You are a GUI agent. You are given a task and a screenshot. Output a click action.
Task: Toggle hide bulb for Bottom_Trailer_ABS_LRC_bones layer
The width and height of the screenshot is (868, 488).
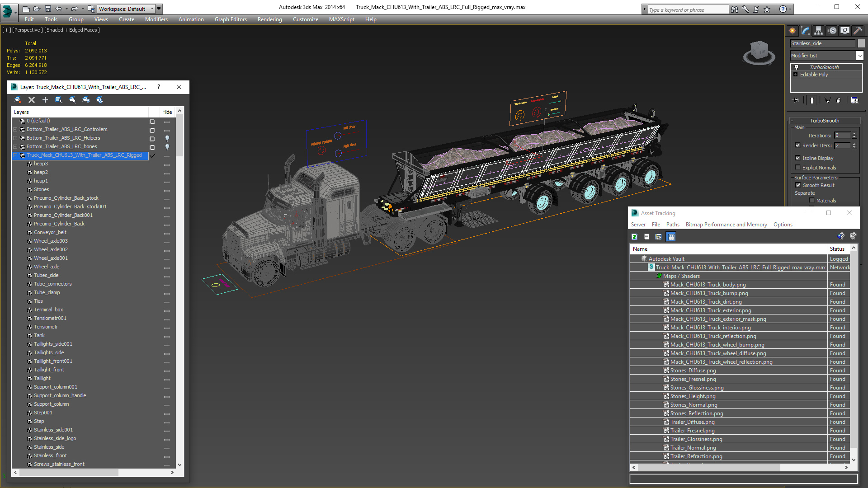point(167,147)
